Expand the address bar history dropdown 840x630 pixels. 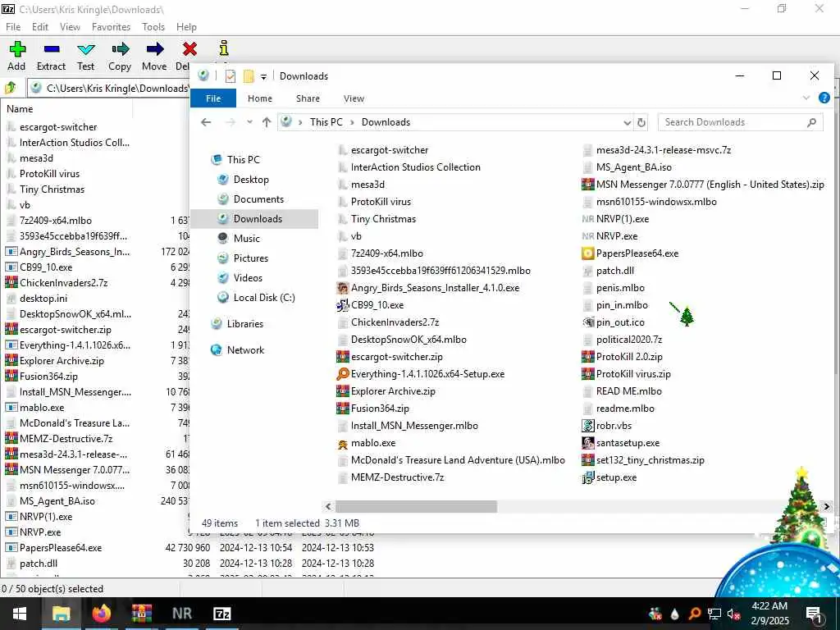pos(628,123)
